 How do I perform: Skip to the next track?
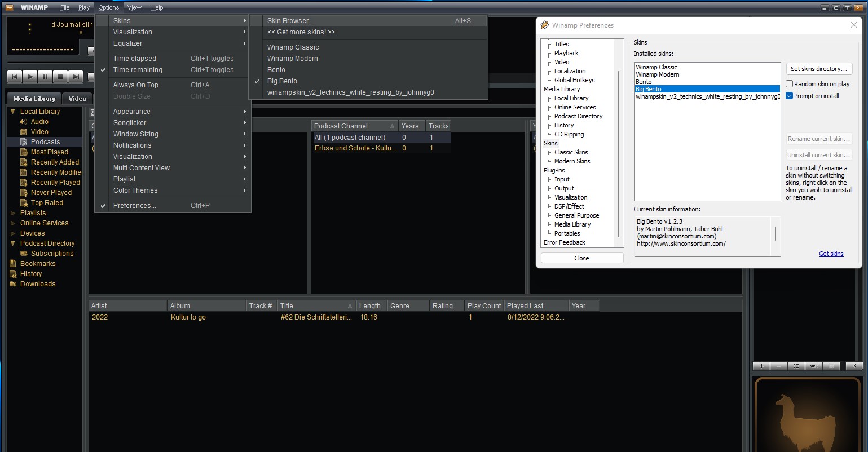tap(76, 77)
